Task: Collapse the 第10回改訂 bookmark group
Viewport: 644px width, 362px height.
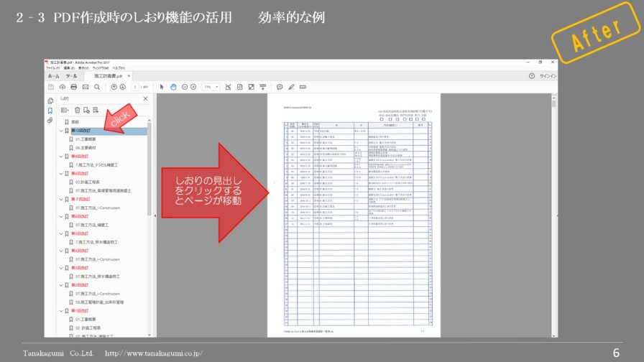Action: coord(61,131)
